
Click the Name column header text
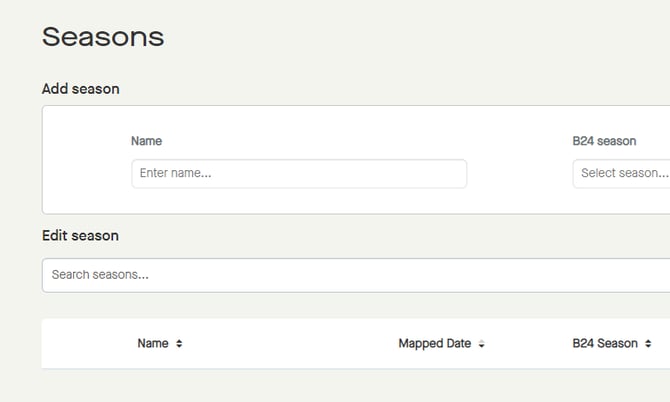pos(152,344)
